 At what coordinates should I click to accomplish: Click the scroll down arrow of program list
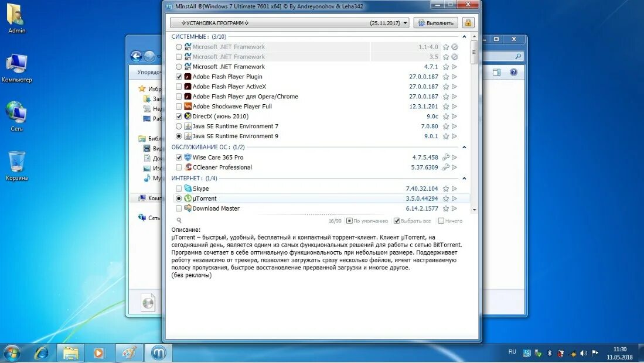474,210
